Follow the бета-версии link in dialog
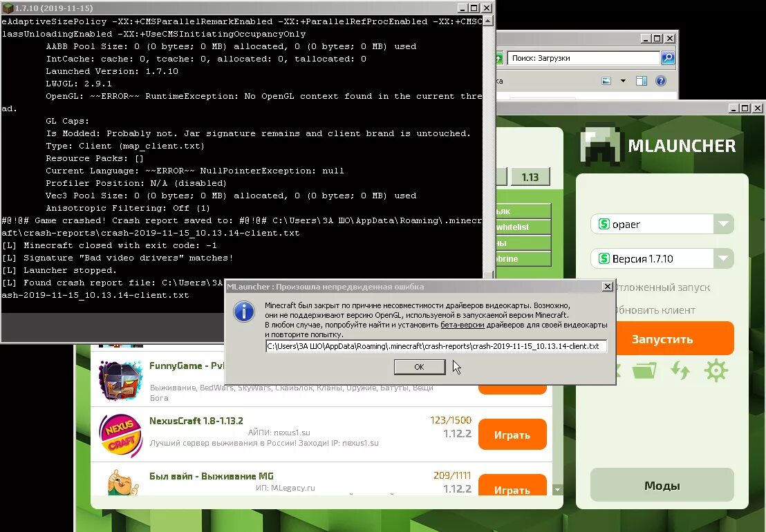766x532 pixels. [x=462, y=325]
